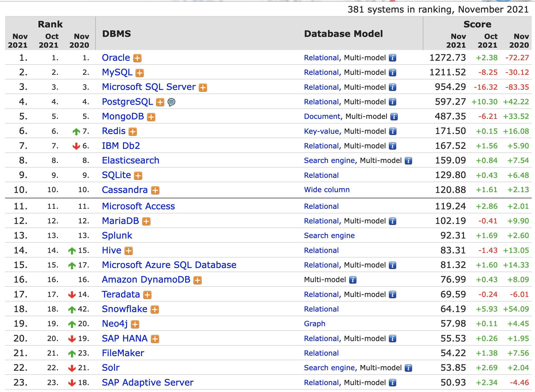Screen dimensions: 535x392
Task: Click the info icon in Microsoft Azure SQL Database row
Action: (x=393, y=265)
